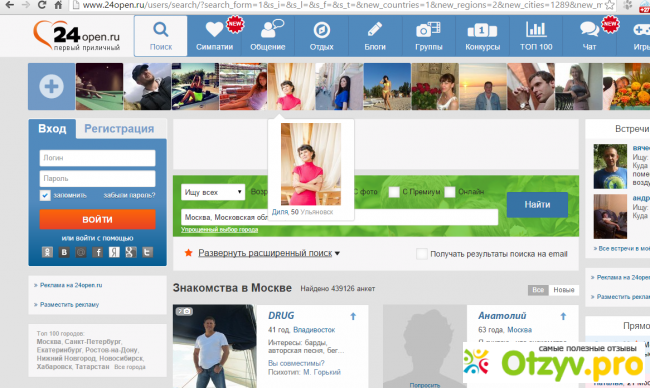Enable the Онлайн checkbox
The image size is (650, 388).
click(450, 192)
